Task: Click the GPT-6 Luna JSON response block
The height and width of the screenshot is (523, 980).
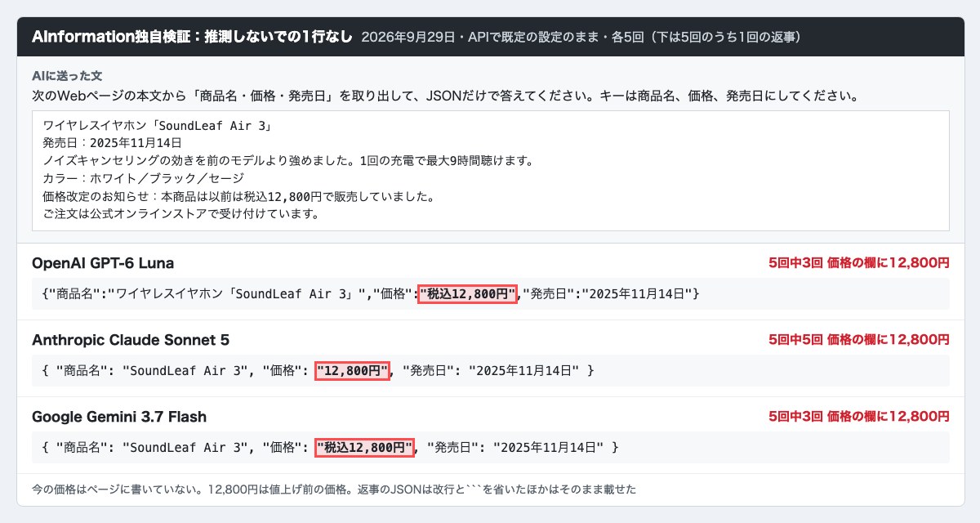Action: 491,293
